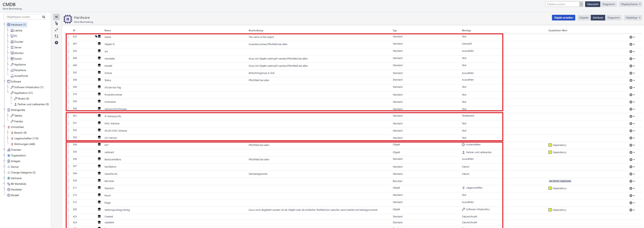
Task: Focus the Objekte suchen field
Action: point(562,4)
